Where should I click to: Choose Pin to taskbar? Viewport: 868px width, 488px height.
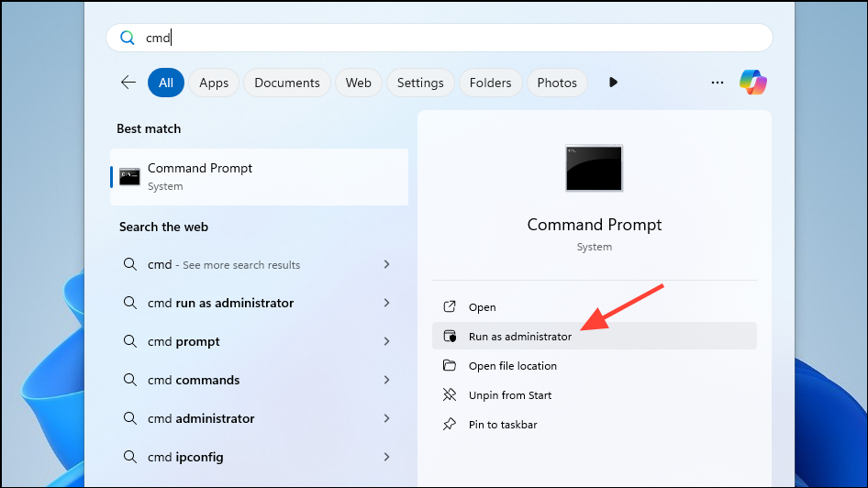click(x=594, y=424)
